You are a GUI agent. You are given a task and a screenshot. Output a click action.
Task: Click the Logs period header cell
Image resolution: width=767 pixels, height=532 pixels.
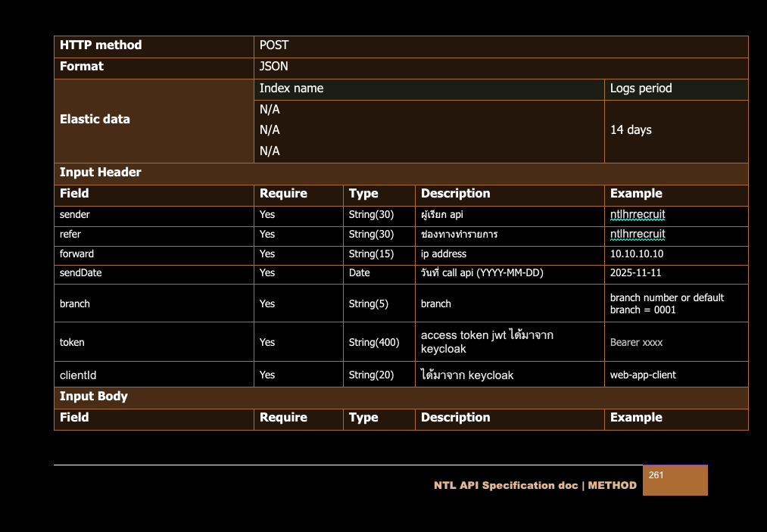(x=641, y=89)
